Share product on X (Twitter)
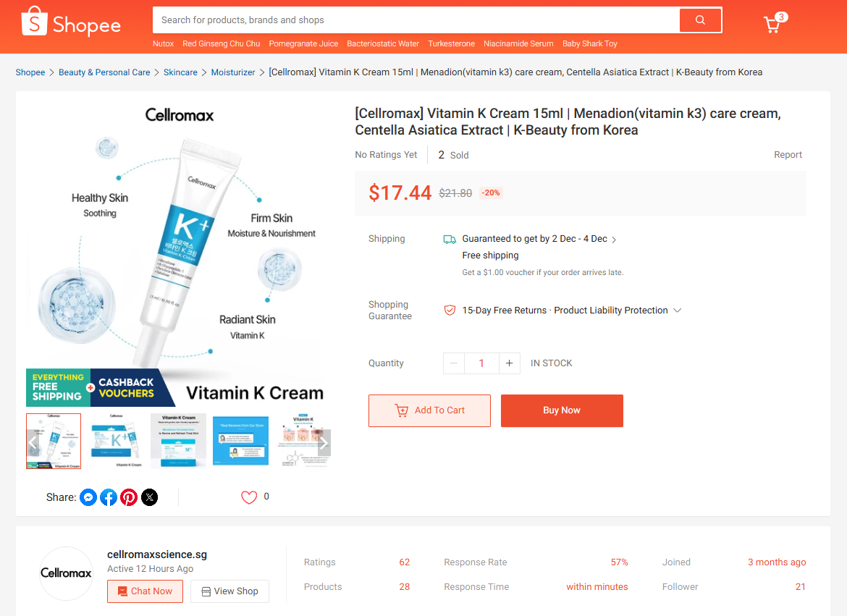 click(x=149, y=497)
